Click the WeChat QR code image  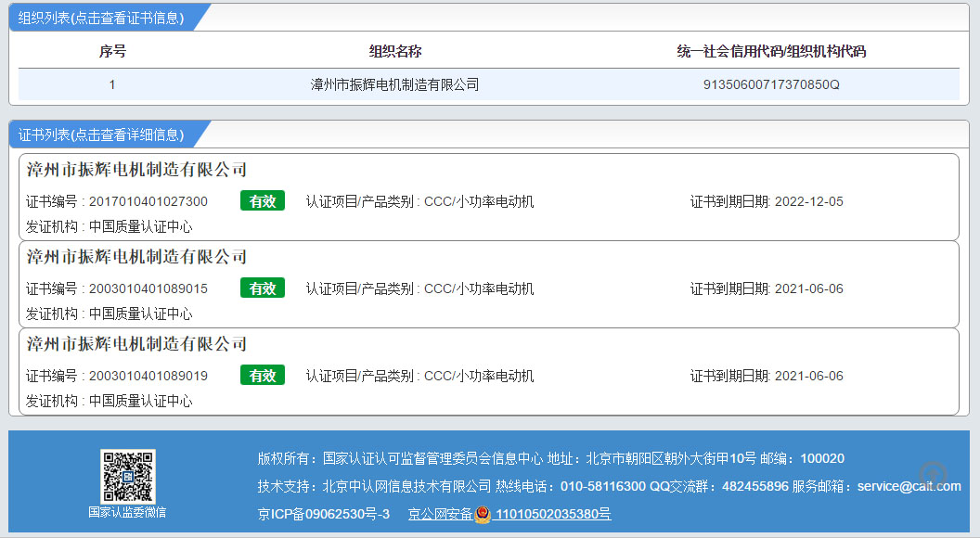pyautogui.click(x=128, y=476)
